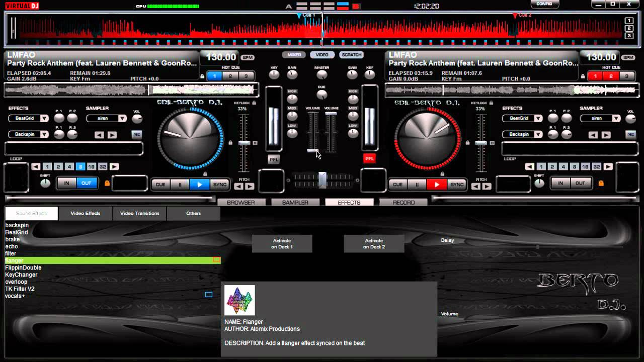Double the loop length on left deck
This screenshot has width=644, height=362.
(x=114, y=167)
